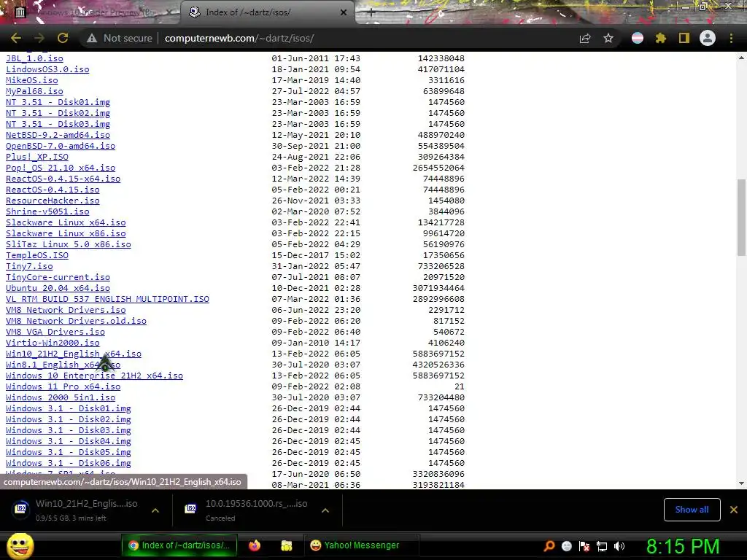Open the Extensions puzzle icon
The image size is (747, 560).
coord(661,38)
